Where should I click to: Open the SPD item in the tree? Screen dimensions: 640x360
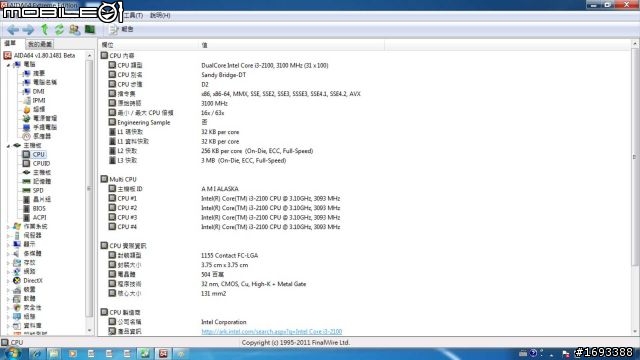pos(38,191)
